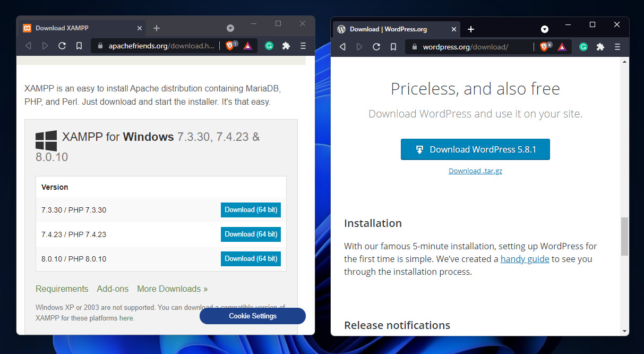644x354 pixels.
Task: Click 'Priceless, and also free' heading
Action: 475,88
